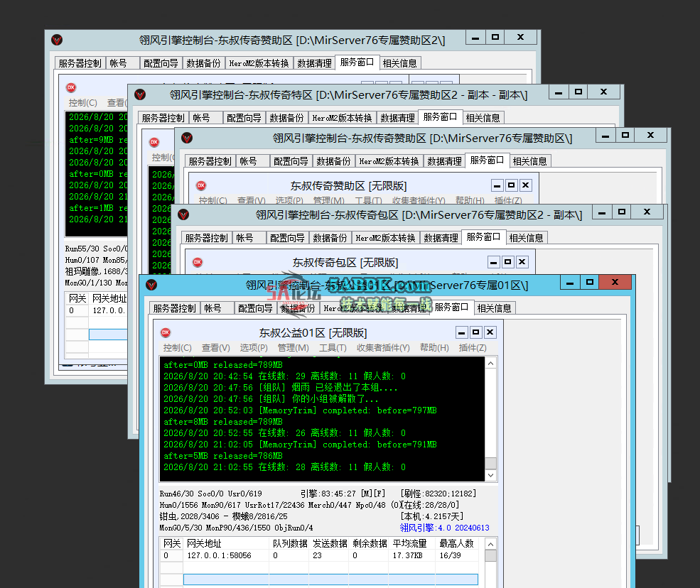The image size is (700, 588).
Task: Click log scrollbar up arrow in 01区 window
Action: 490,363
